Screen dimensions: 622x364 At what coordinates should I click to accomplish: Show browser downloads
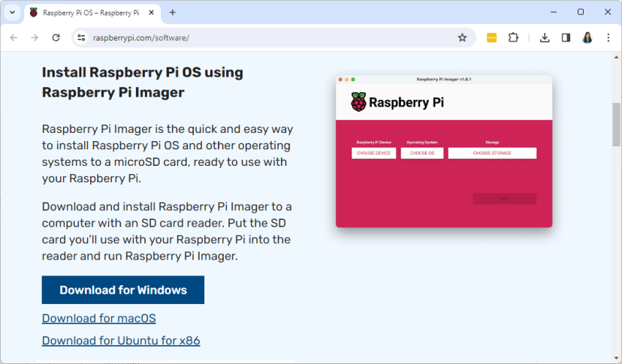coord(545,38)
